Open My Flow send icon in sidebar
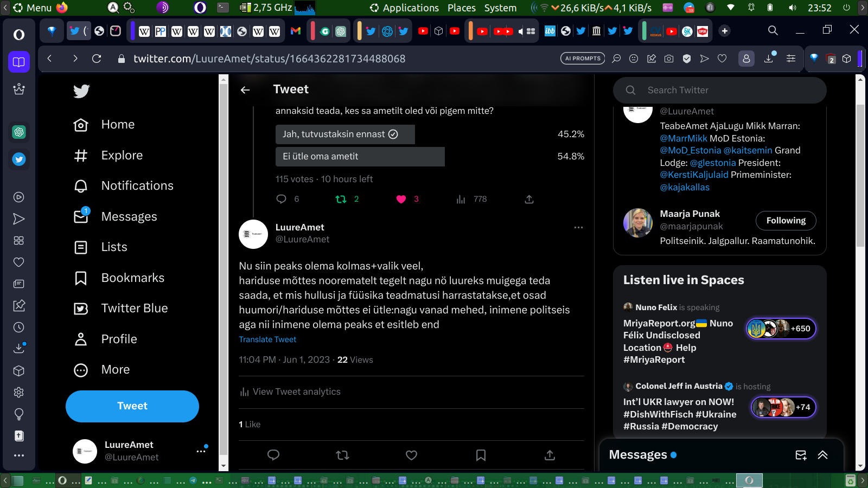 [19, 219]
